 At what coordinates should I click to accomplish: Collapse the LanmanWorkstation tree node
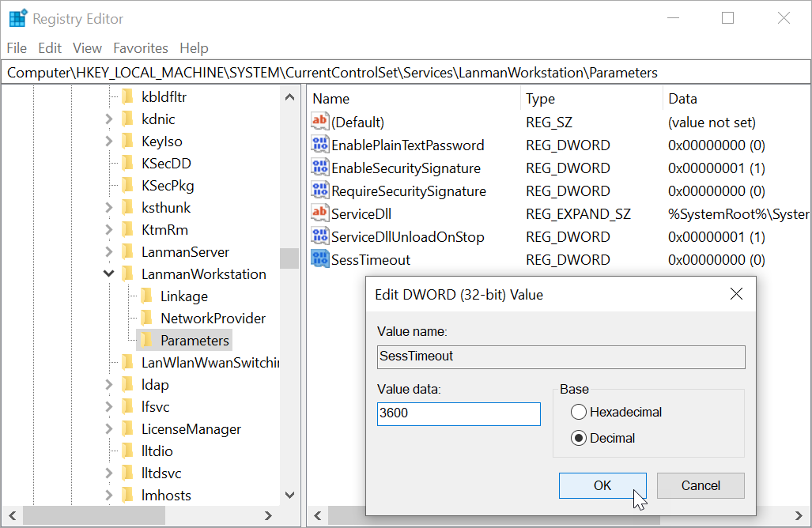click(x=108, y=274)
